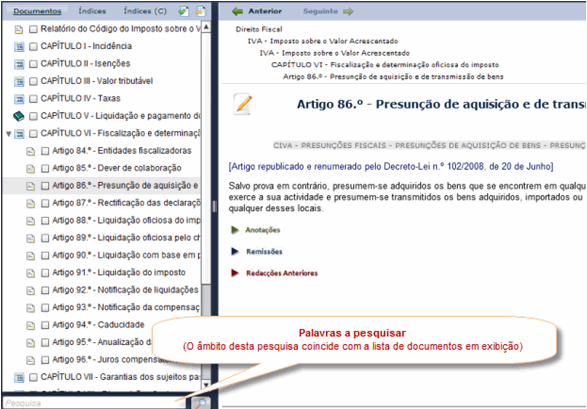
Task: Tick the CAPÍTULO III - Valor tributável checkbox
Action: [33, 81]
